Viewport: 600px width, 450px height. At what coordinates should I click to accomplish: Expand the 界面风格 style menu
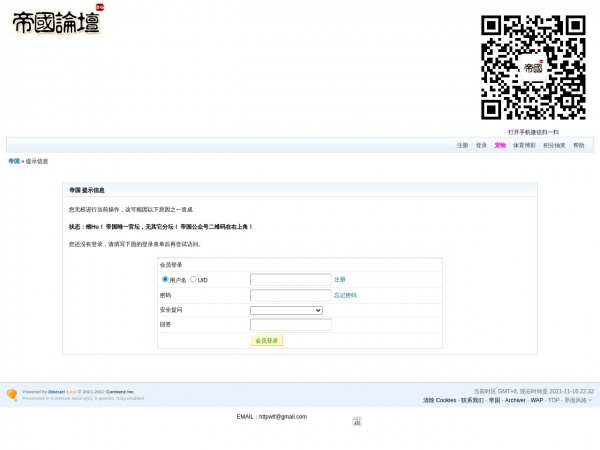click(578, 400)
